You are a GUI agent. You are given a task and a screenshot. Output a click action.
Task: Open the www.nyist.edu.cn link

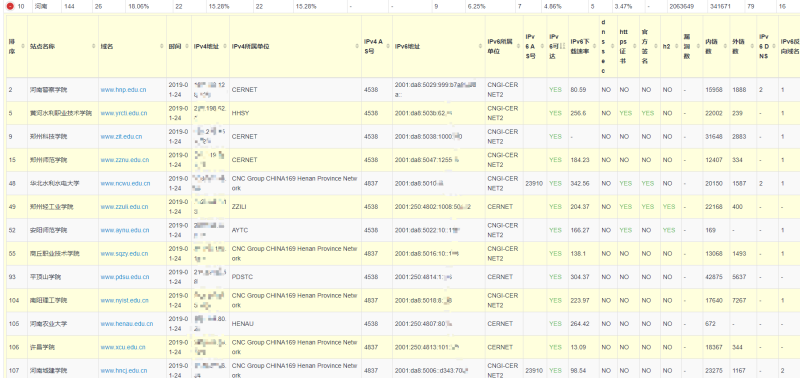[x=124, y=300]
